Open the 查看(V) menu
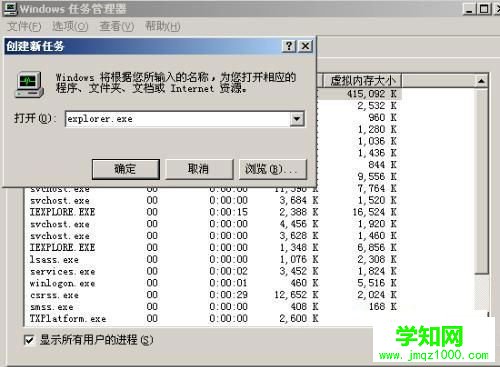 tap(117, 26)
